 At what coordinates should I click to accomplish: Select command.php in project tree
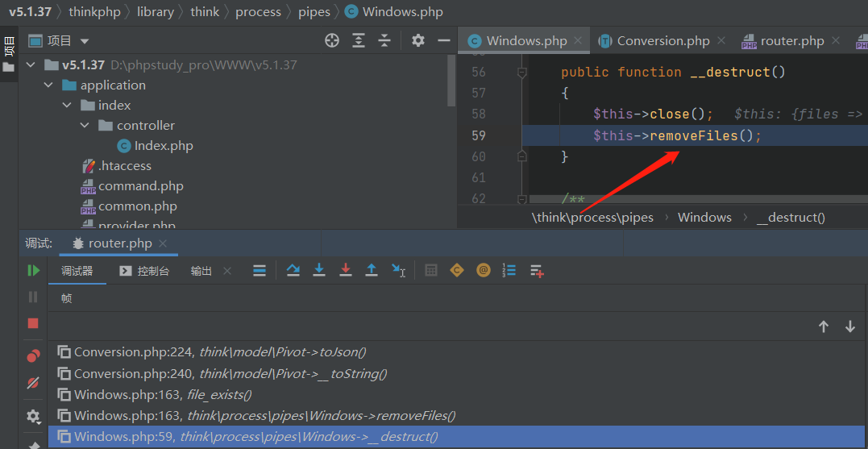tap(131, 186)
